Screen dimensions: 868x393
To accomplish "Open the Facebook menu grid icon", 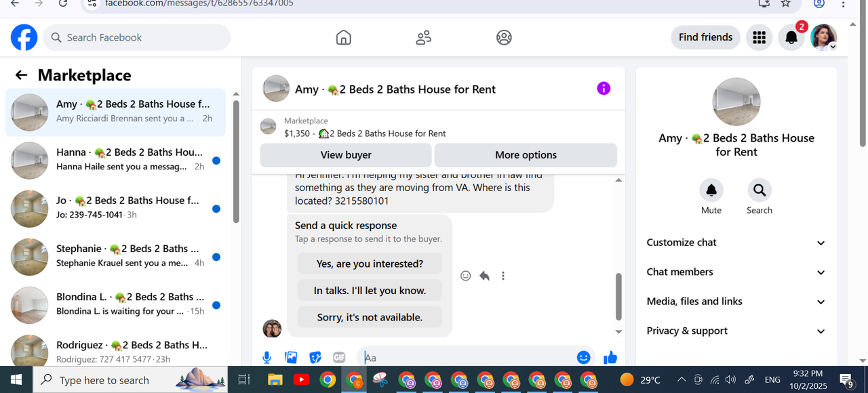I will (x=759, y=37).
